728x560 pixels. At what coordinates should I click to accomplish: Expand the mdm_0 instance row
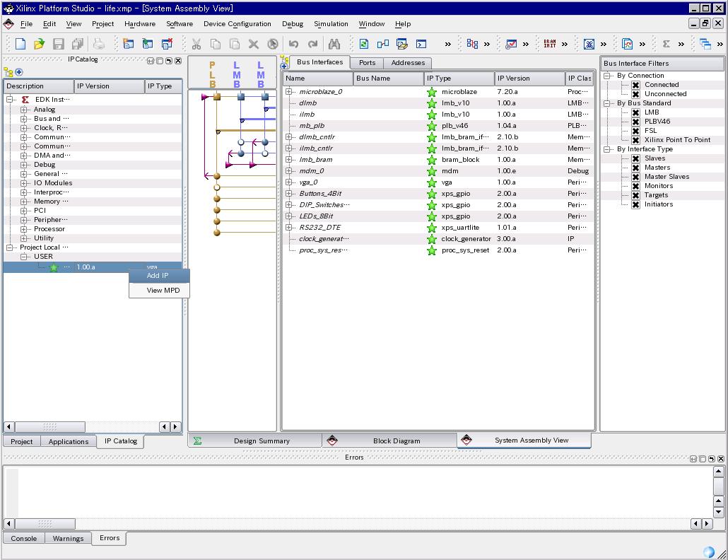[x=289, y=171]
